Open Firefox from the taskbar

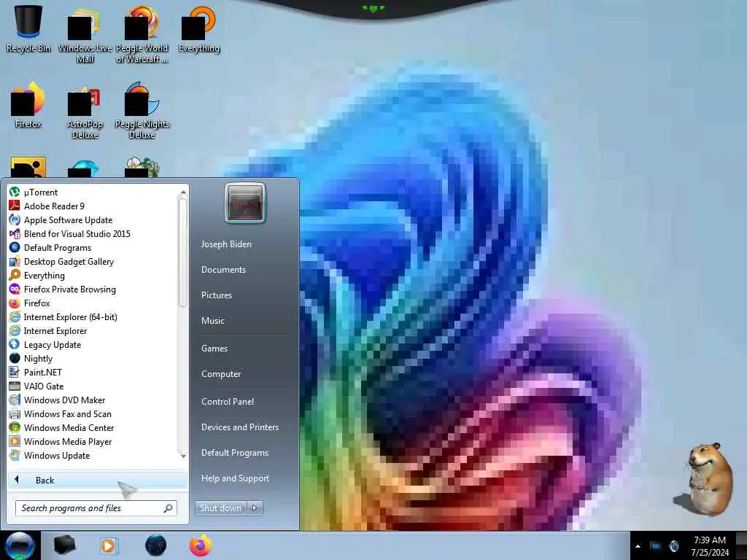click(201, 545)
